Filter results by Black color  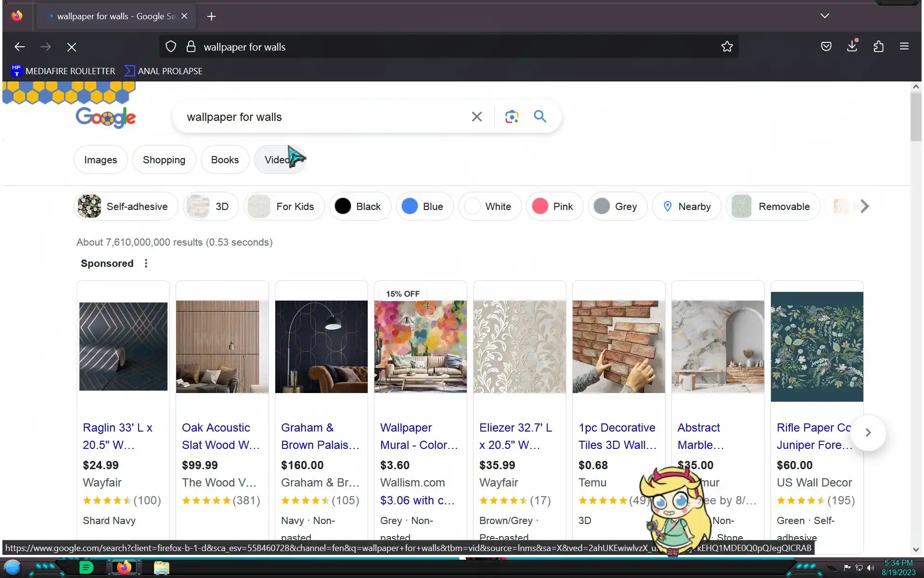click(x=359, y=207)
